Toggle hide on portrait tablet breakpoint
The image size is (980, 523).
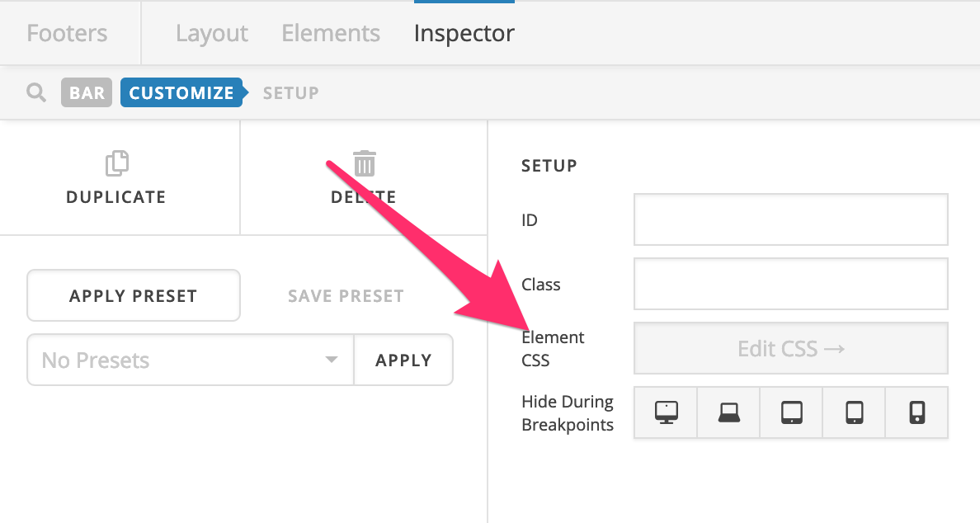point(855,412)
